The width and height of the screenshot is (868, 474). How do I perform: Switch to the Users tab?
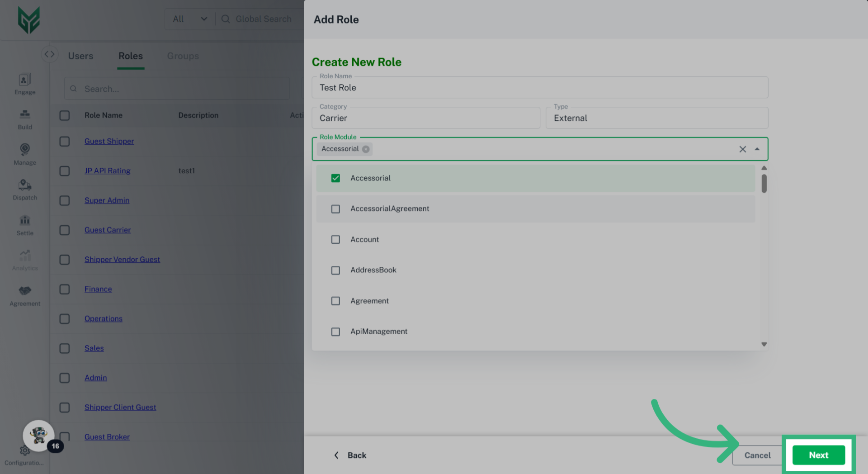pos(80,56)
